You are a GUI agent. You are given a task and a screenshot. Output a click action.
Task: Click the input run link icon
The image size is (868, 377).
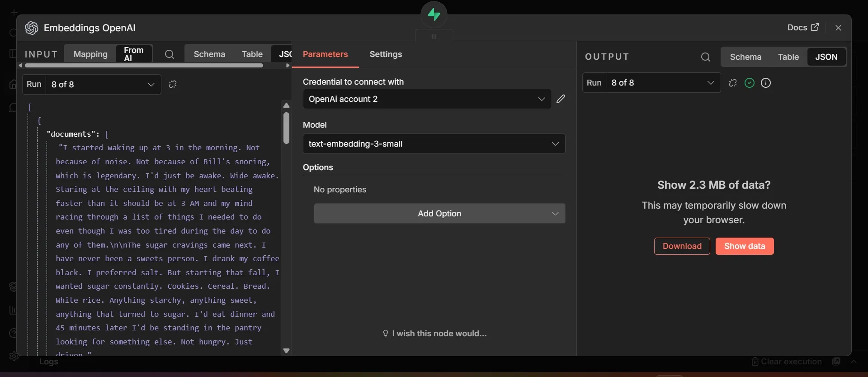(x=172, y=84)
